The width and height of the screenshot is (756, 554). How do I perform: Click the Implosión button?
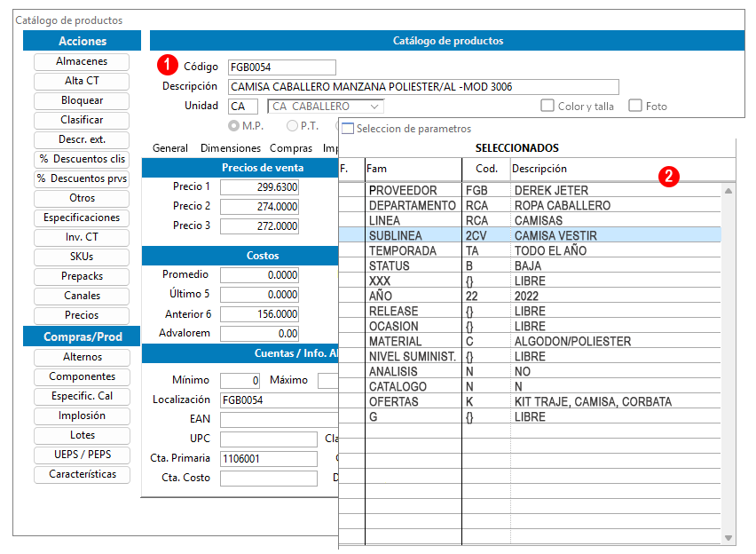point(82,416)
